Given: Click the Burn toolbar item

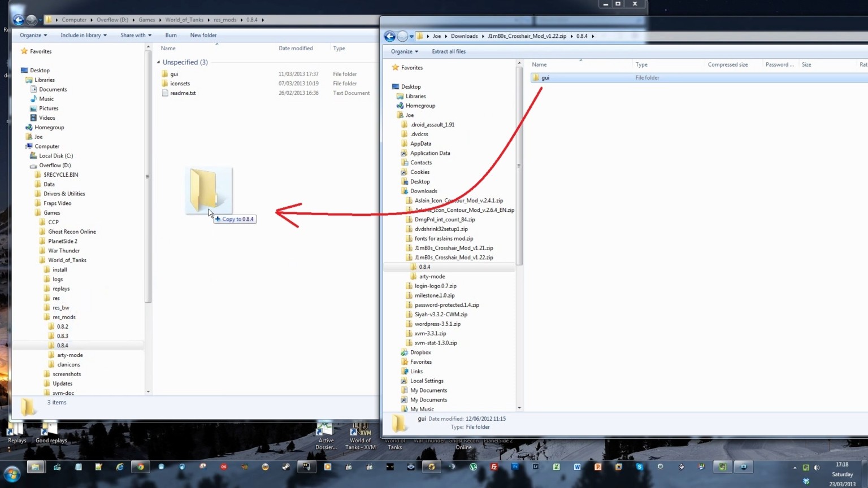Looking at the screenshot, I should [x=171, y=35].
